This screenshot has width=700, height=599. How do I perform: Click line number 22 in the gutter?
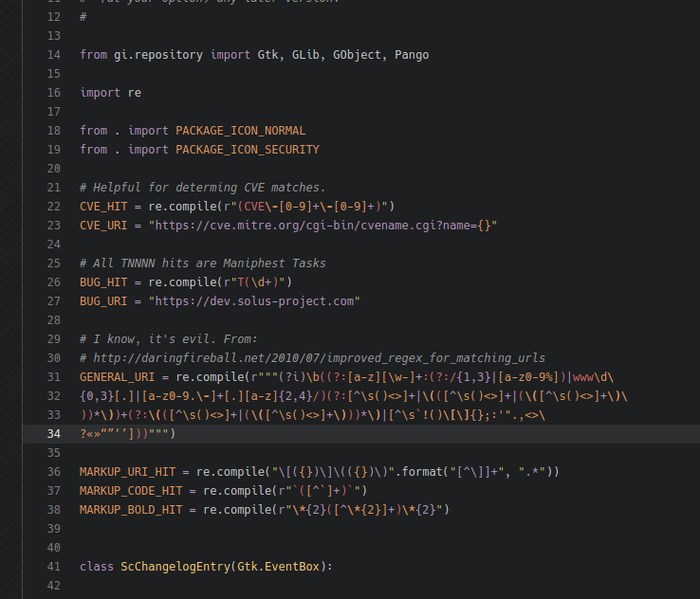(54, 207)
